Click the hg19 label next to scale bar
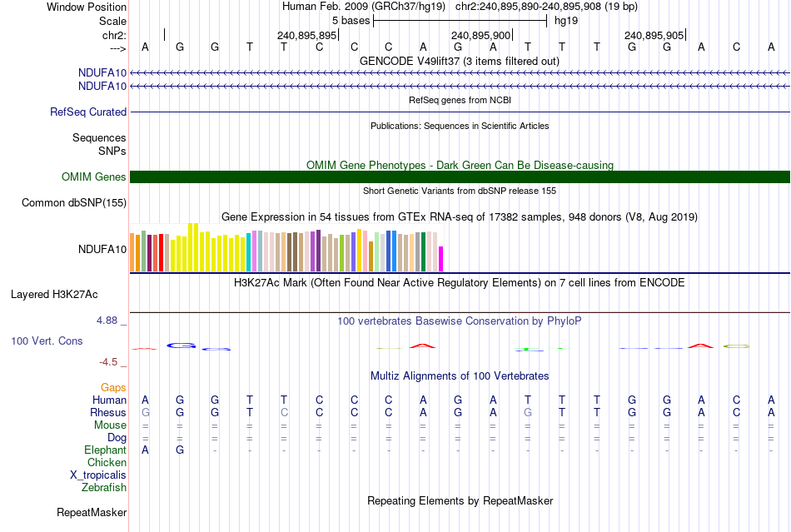The width and height of the screenshot is (791, 532). click(566, 21)
